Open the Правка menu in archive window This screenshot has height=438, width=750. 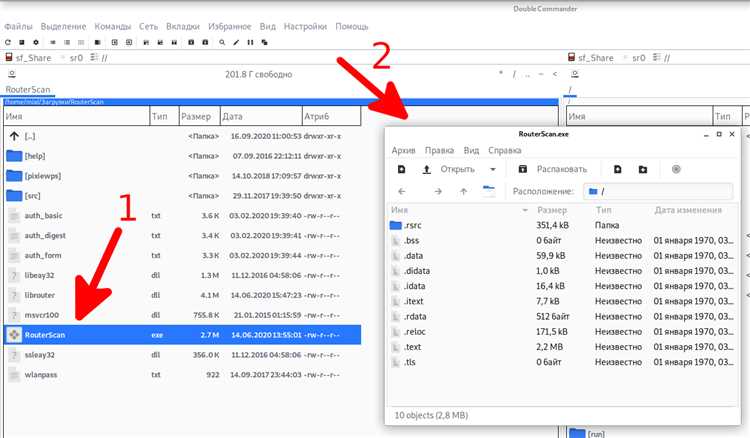[439, 150]
